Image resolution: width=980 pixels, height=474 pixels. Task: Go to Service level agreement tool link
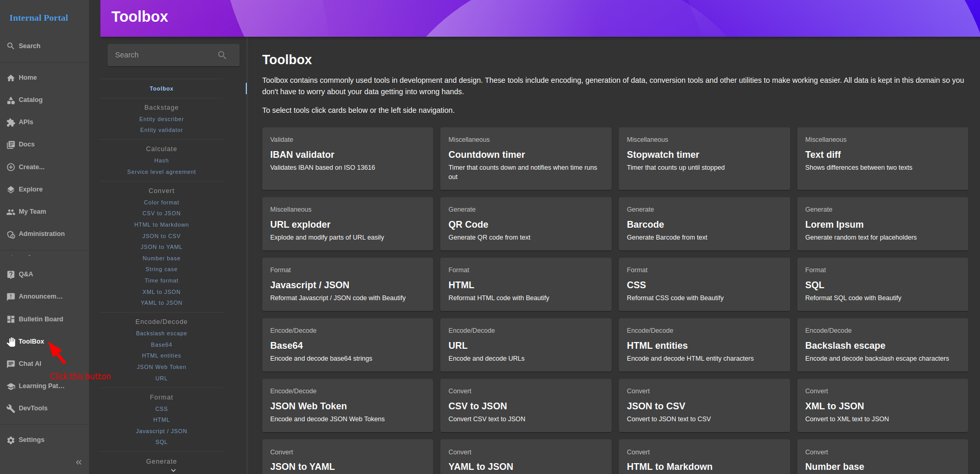(161, 172)
